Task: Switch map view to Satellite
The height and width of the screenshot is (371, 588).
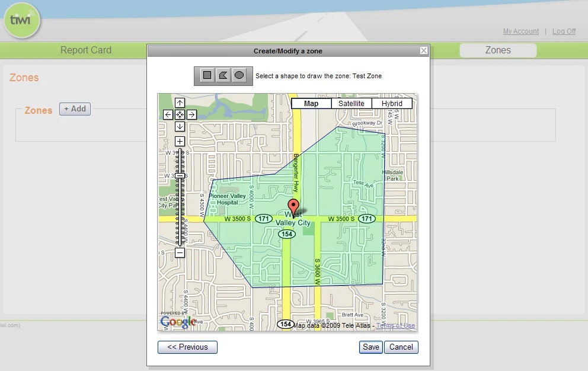Action: coord(351,104)
